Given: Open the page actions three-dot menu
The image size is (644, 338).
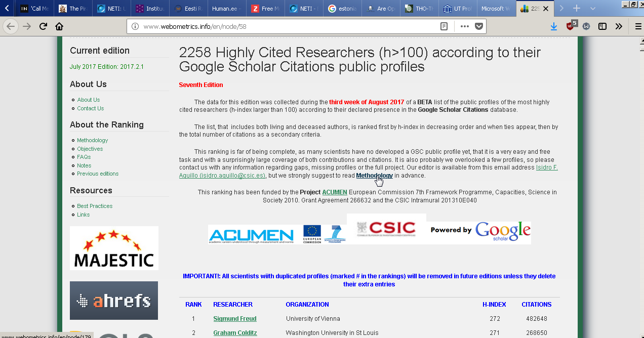Looking at the screenshot, I should tap(464, 26).
